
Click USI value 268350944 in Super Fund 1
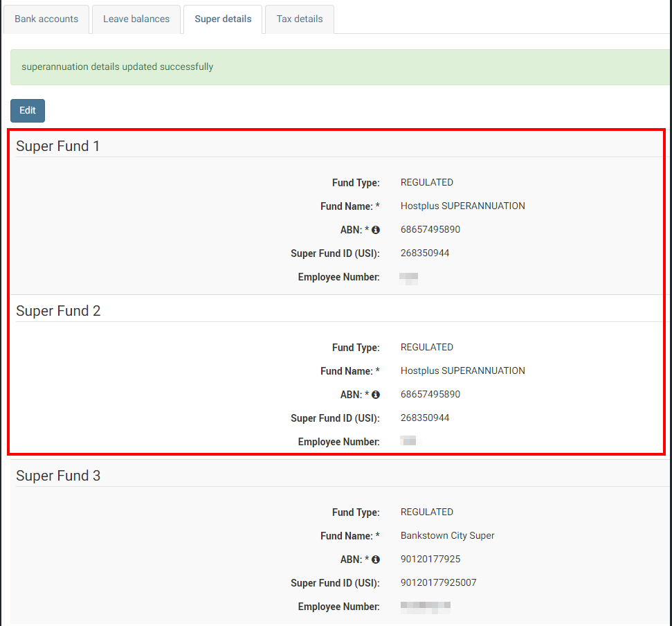[425, 253]
